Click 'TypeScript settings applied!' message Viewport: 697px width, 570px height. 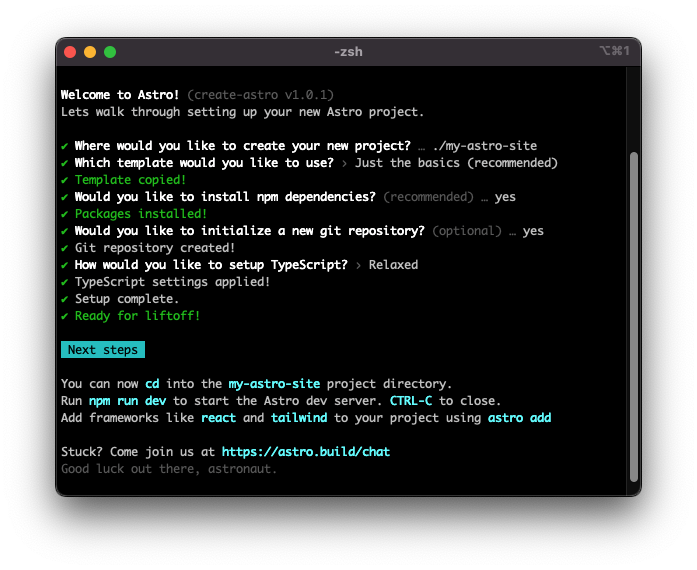pos(172,282)
